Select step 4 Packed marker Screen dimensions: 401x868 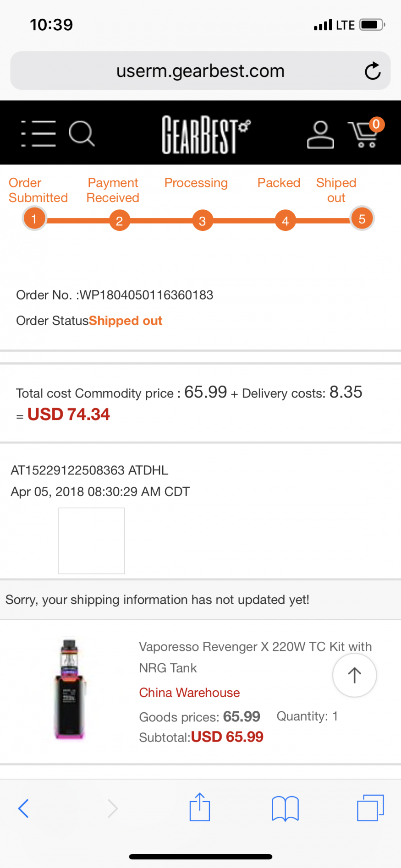[285, 221]
